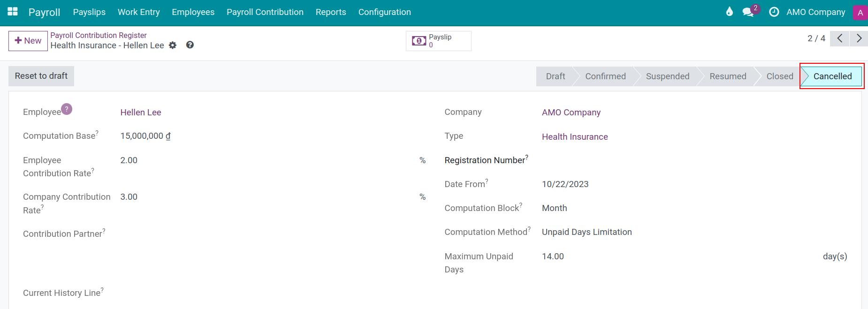Image resolution: width=868 pixels, height=309 pixels.
Task: Select the Resumed status stage
Action: [728, 76]
